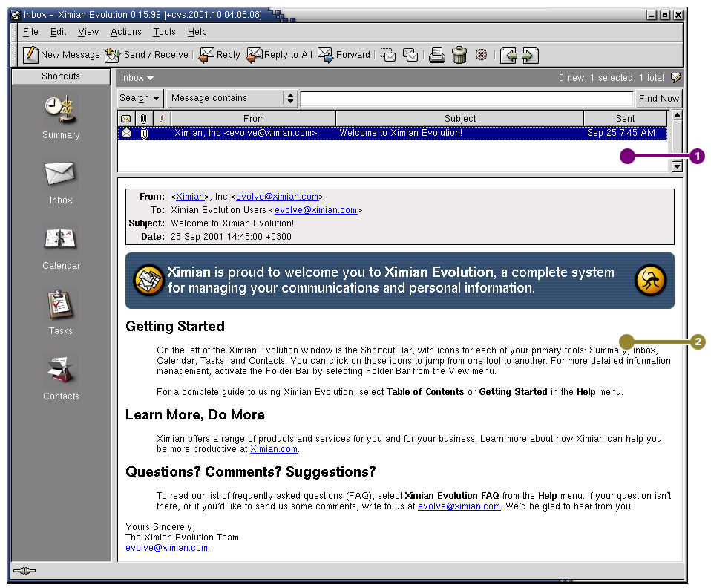
Task: Reply to the selected message
Action: pos(220,55)
